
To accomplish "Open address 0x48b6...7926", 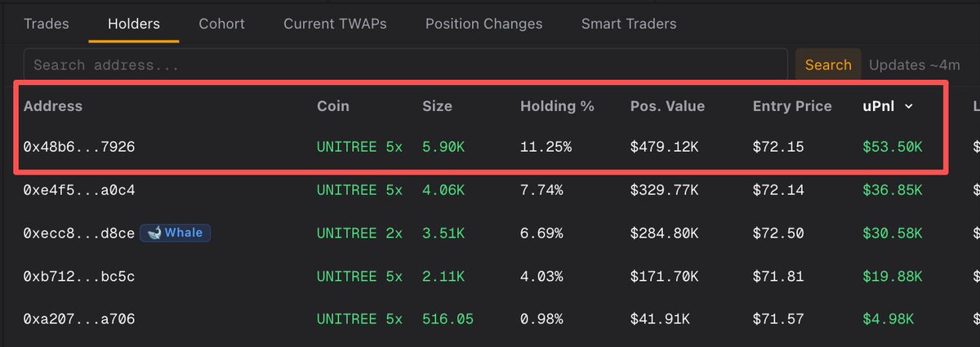I will [x=79, y=147].
